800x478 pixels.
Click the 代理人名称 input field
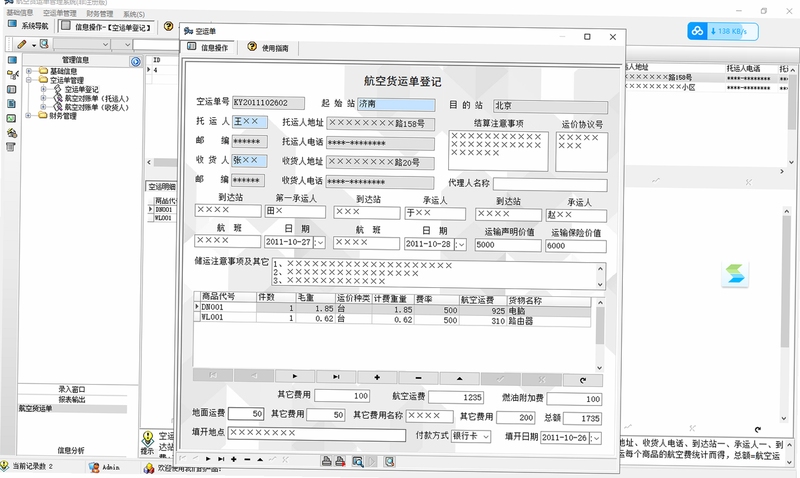coord(550,184)
